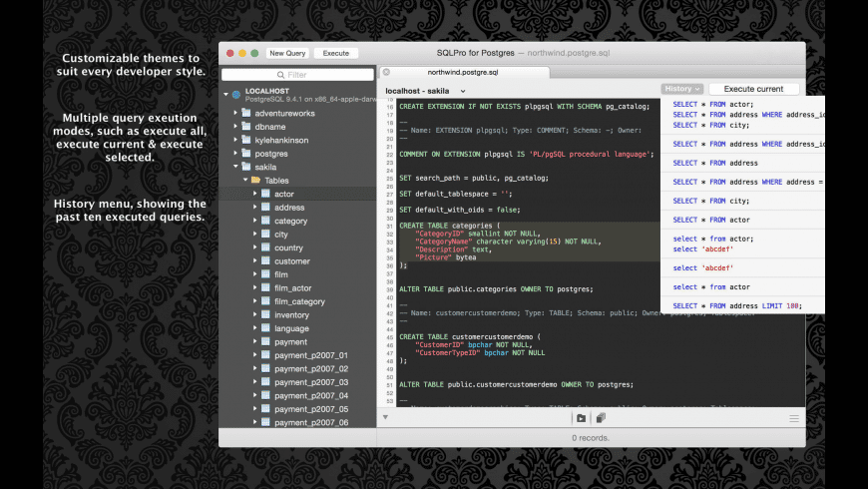868x489 pixels.
Task: Click the '0 records.' status text
Action: (591, 437)
